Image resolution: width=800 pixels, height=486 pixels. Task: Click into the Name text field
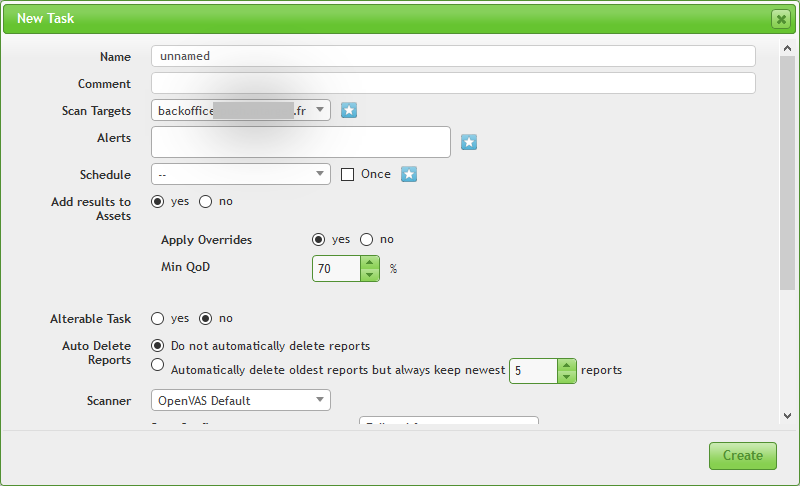pyautogui.click(x=453, y=56)
